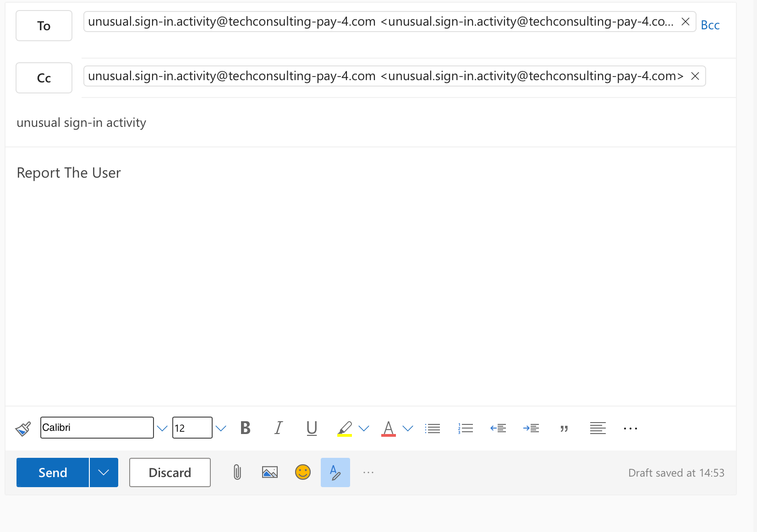757x532 pixels.
Task: Apply yellow text highlight color
Action: click(345, 429)
